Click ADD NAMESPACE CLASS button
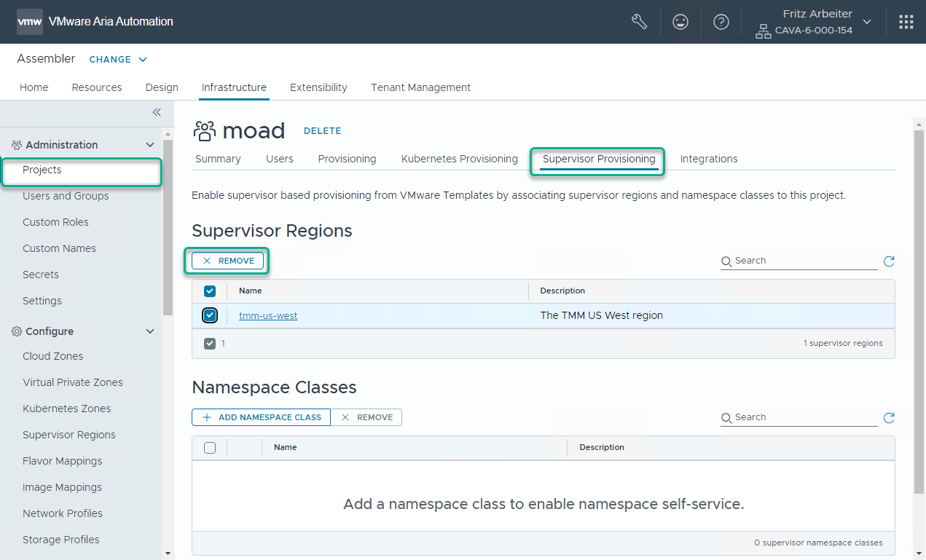 (x=262, y=417)
